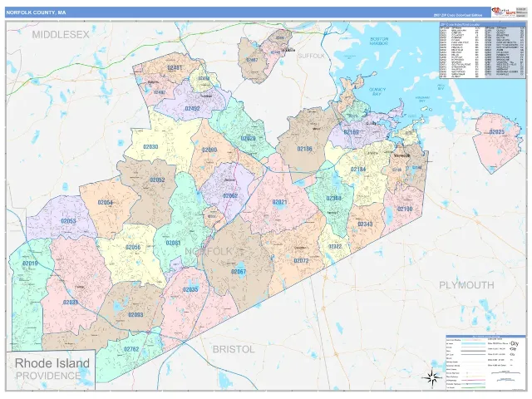
Task: Select ZIP code 02186 label
Action: click(305, 149)
